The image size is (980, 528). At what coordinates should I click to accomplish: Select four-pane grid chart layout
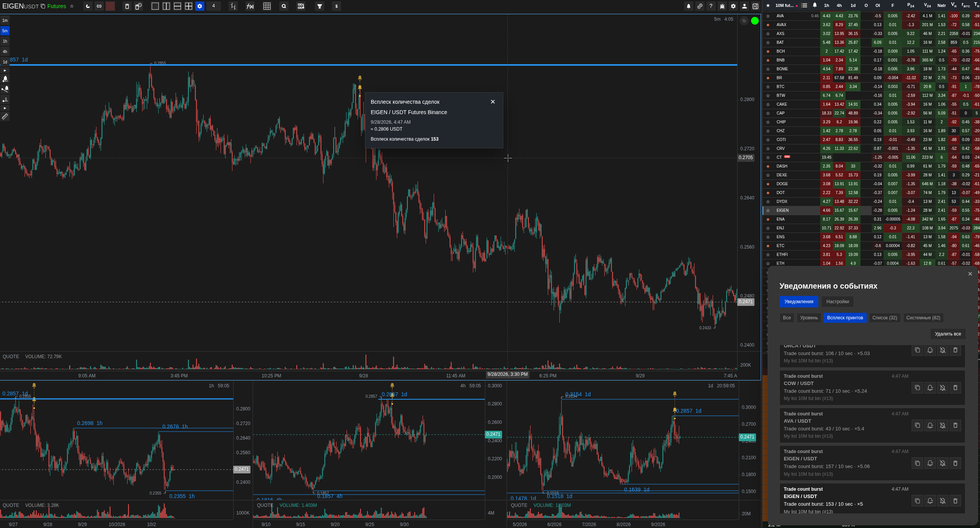[189, 6]
